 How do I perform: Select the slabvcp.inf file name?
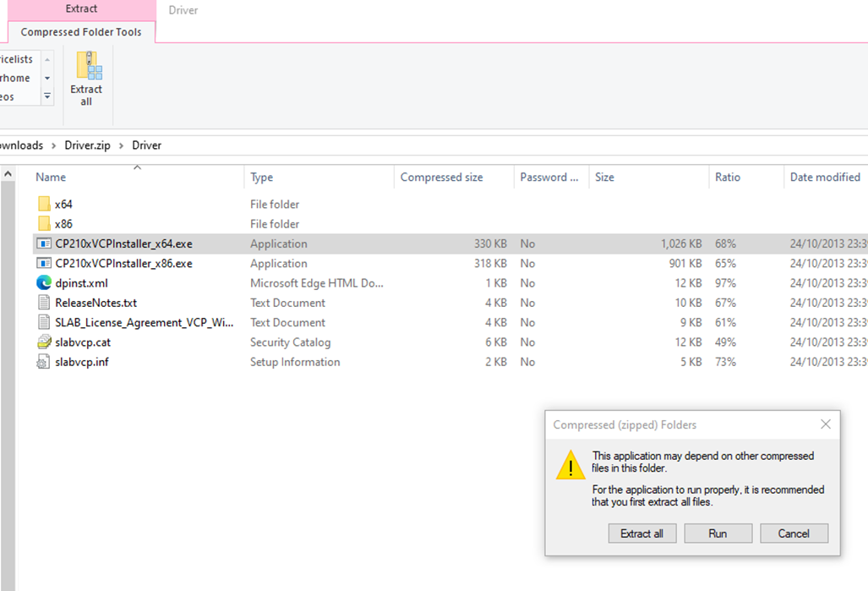tap(82, 362)
